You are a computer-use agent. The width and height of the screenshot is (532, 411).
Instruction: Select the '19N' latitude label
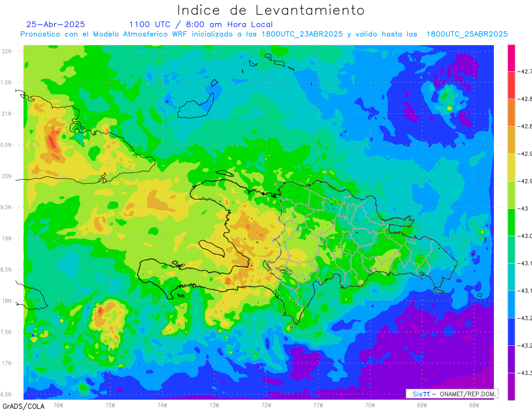coord(8,239)
